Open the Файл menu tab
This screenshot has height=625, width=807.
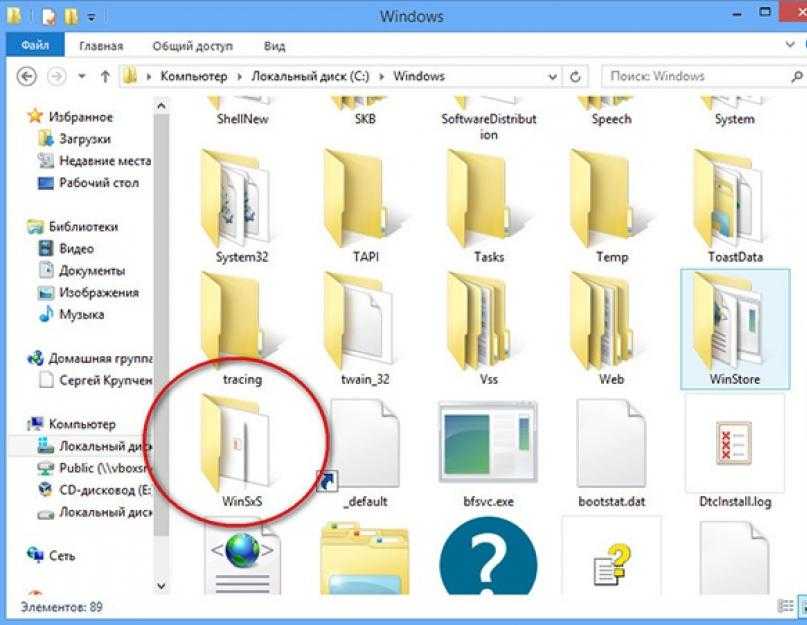[35, 45]
